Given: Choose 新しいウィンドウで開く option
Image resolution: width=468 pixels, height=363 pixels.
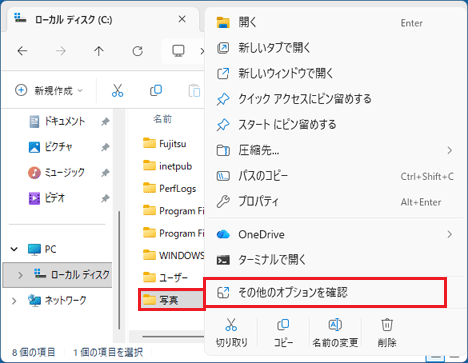Looking at the screenshot, I should [x=335, y=73].
